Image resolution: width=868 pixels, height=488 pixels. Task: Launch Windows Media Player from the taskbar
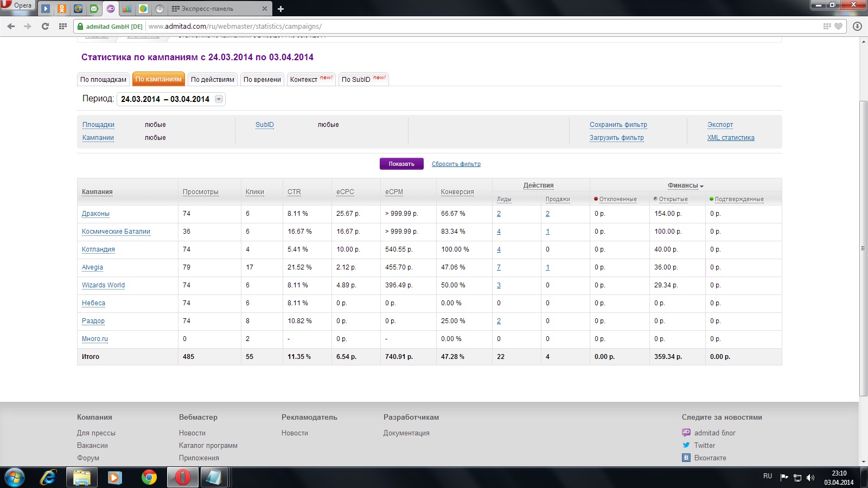pyautogui.click(x=115, y=477)
